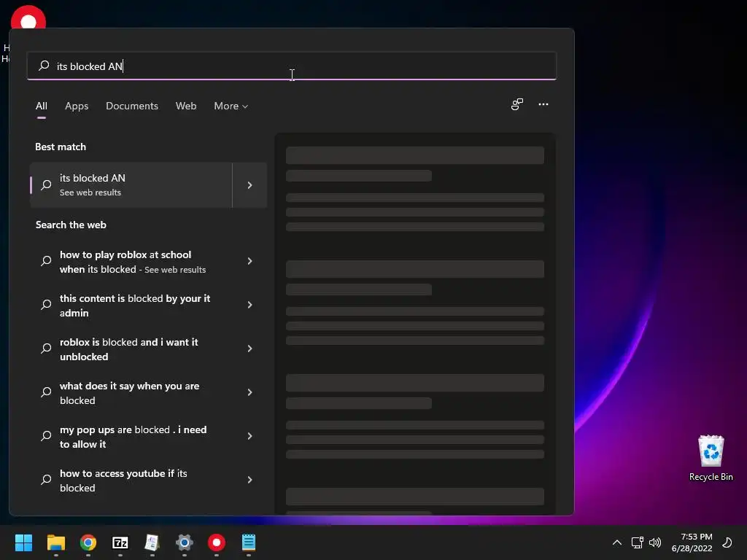Expand chevron for 'this content is blocked' suggestion
Viewport: 747px width, 560px height.
coord(249,305)
